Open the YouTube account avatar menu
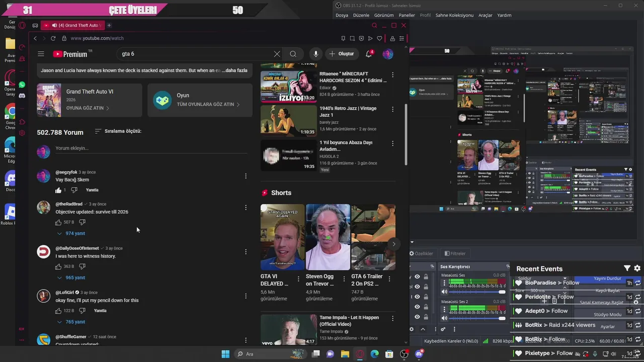Screen dimensions: 644x362 [388, 54]
